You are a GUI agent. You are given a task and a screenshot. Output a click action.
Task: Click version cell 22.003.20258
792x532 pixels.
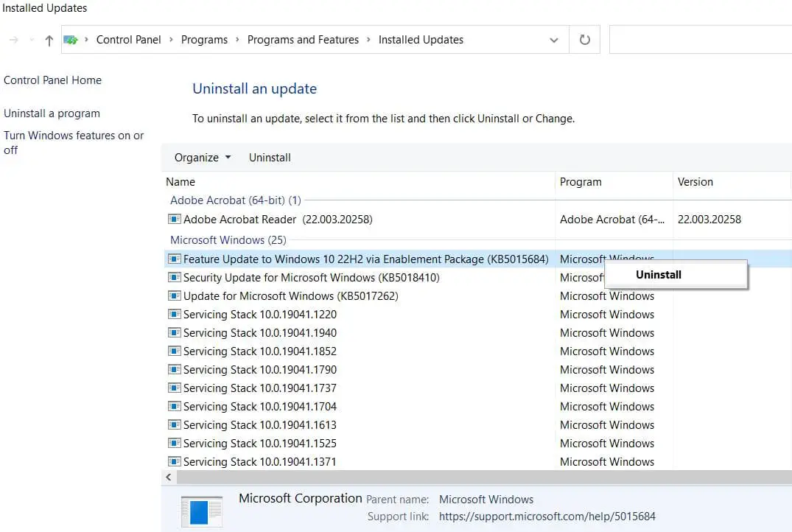coord(709,220)
